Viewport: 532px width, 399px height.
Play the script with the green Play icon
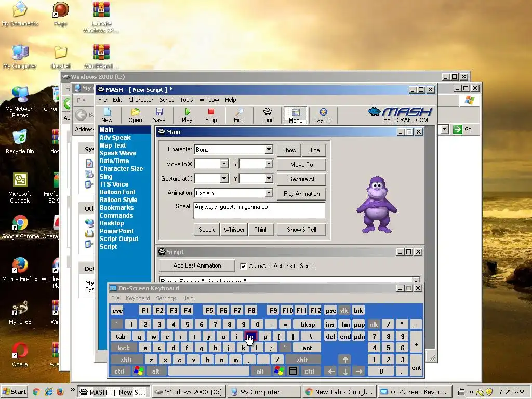pos(187,115)
